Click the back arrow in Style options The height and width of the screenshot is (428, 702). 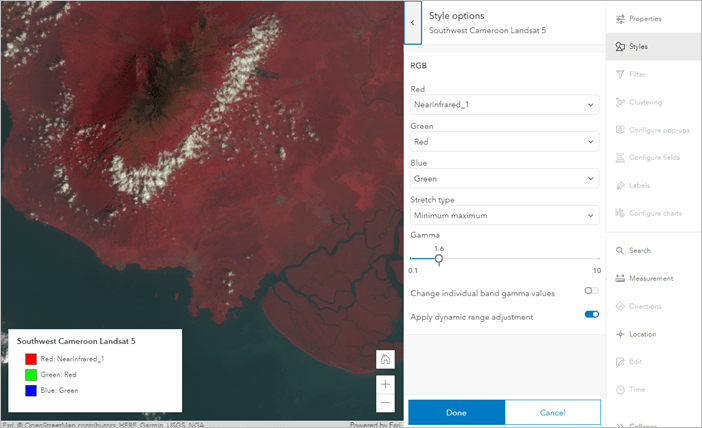pos(413,22)
